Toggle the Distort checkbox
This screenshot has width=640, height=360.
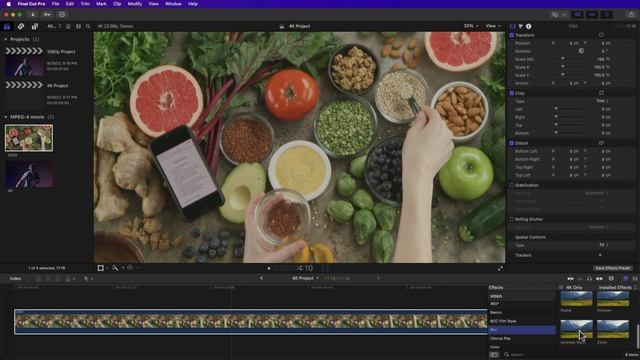coord(511,143)
